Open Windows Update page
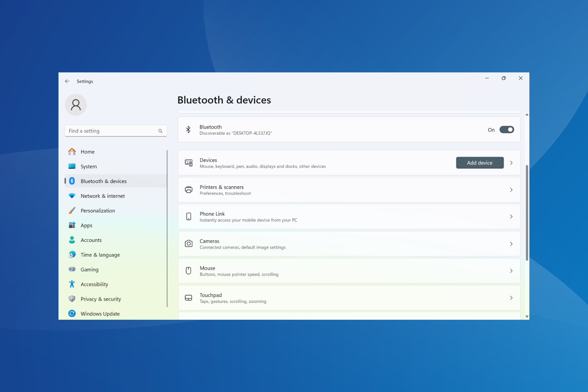The width and height of the screenshot is (588, 392). coord(116,314)
